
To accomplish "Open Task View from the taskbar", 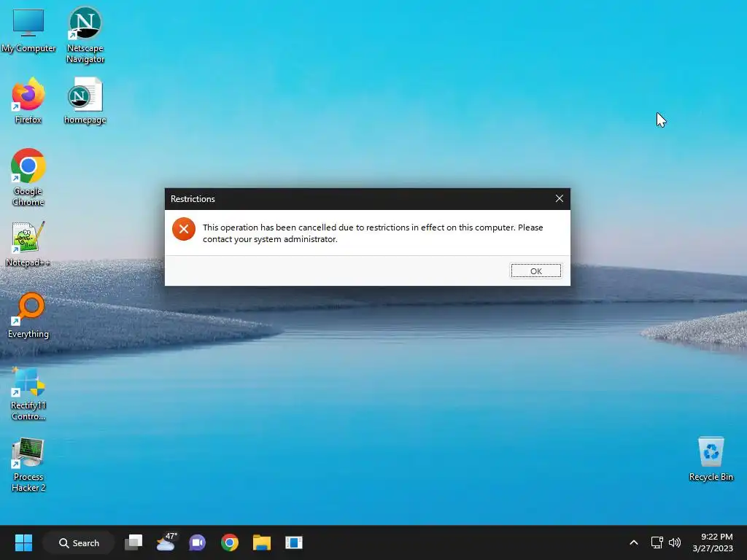I will coord(133,542).
